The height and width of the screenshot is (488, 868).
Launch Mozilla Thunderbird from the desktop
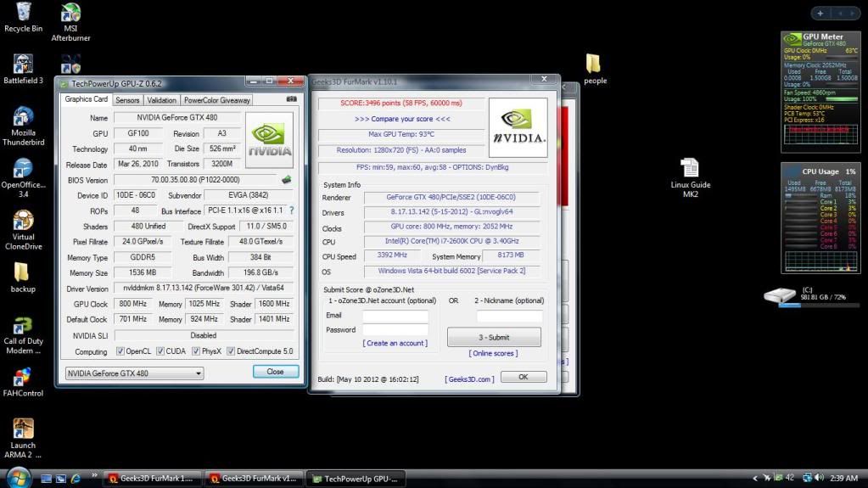pyautogui.click(x=23, y=118)
